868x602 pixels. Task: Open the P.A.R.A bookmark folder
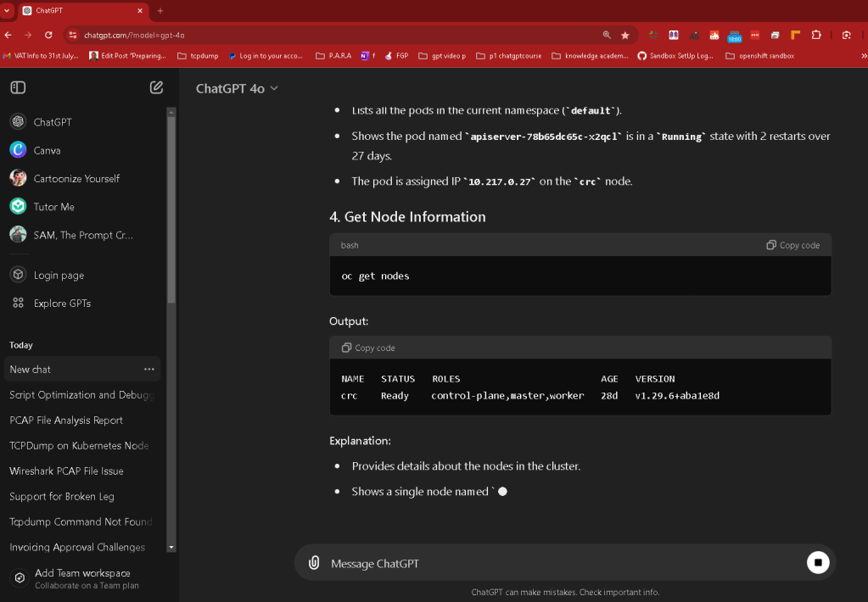[333, 56]
